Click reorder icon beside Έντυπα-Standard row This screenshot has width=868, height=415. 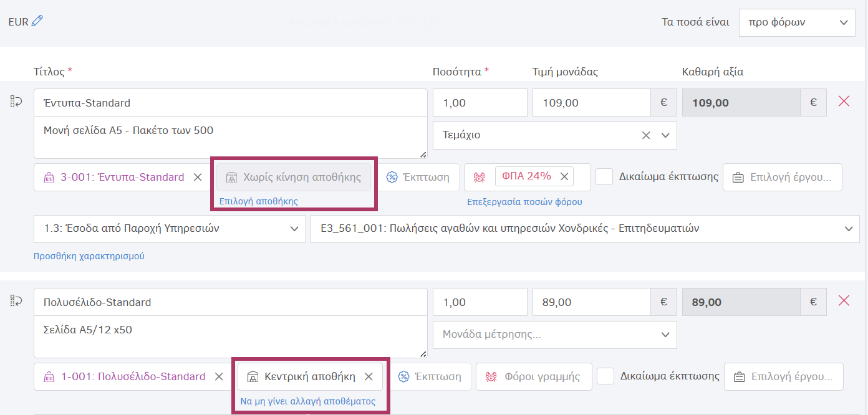pyautogui.click(x=16, y=102)
